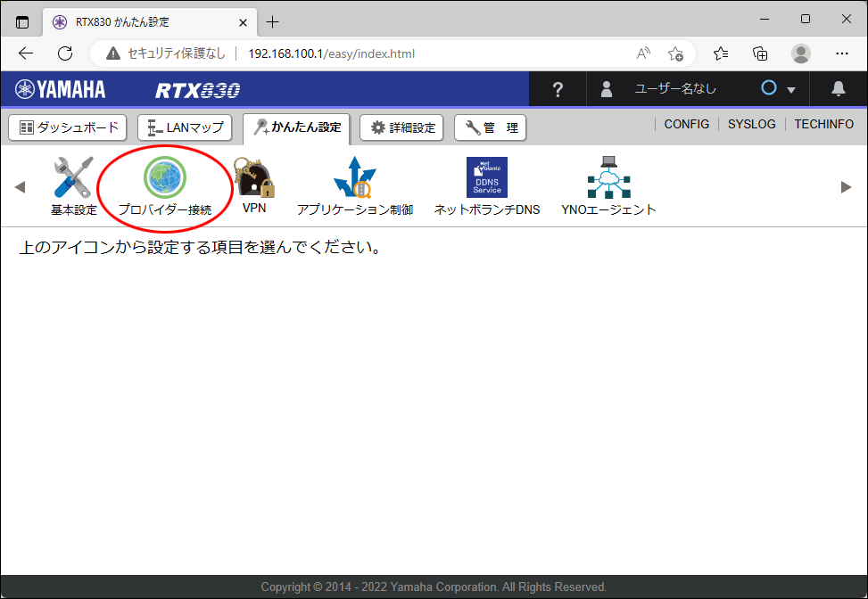
Task: Expand the user dropdown arrow in header
Action: pyautogui.click(x=791, y=90)
